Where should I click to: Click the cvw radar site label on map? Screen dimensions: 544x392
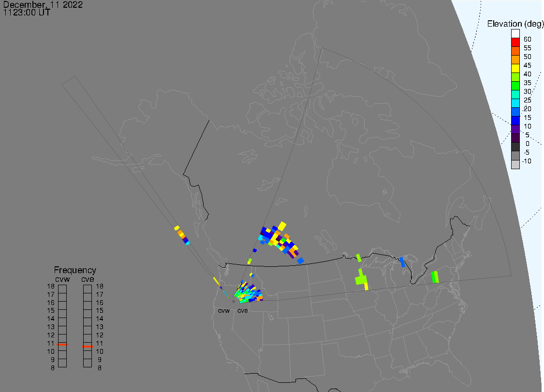point(223,310)
